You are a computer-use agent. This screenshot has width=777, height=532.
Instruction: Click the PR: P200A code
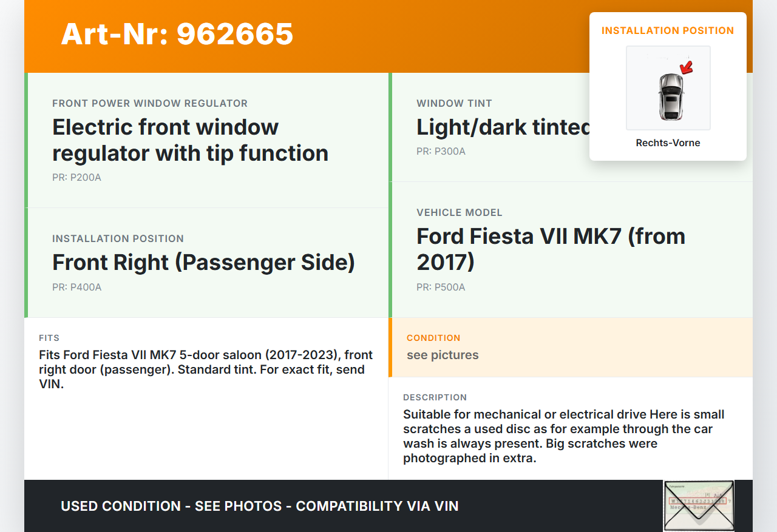click(76, 178)
